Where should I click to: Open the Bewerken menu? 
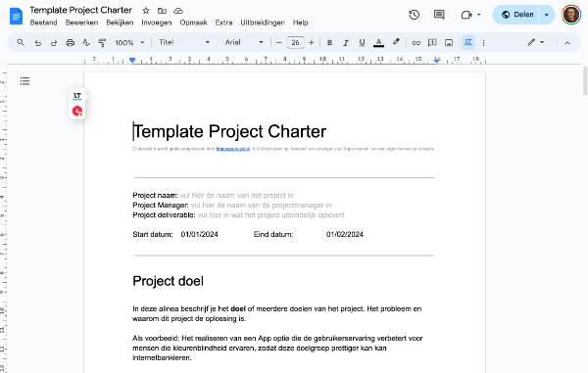(81, 23)
